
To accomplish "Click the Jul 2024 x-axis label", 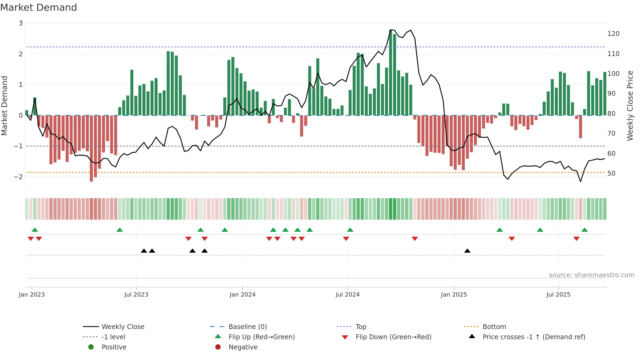I will pos(347,294).
